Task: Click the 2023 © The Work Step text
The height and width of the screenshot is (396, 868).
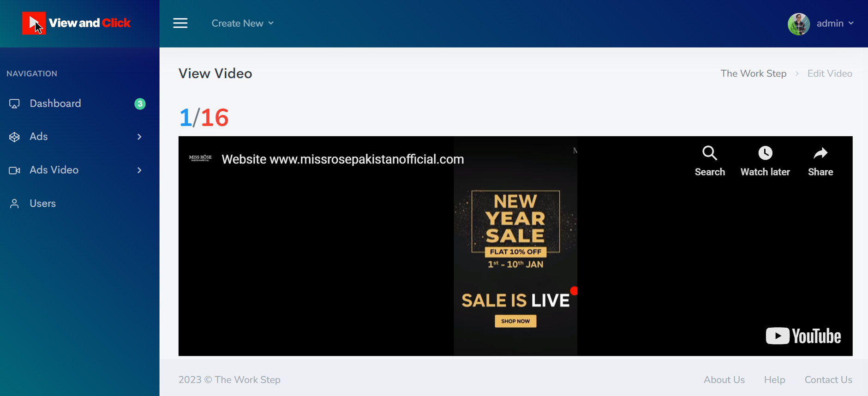Action: [x=229, y=379]
